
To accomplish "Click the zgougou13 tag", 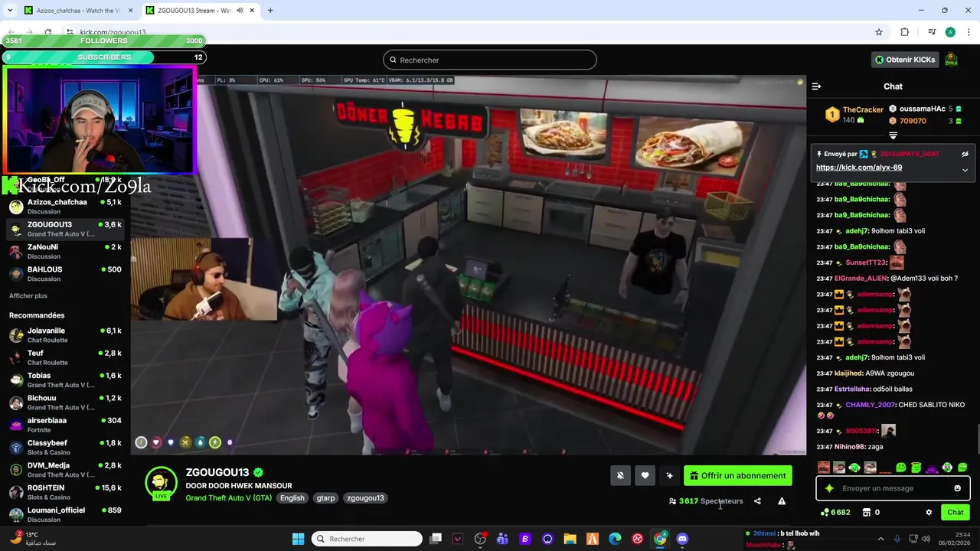I will 365,498.
